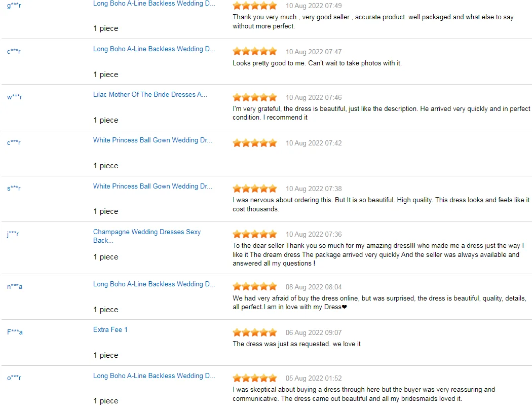This screenshot has height=411, width=532.
Task: Click reviewer name j***r
Action: pyautogui.click(x=13, y=234)
